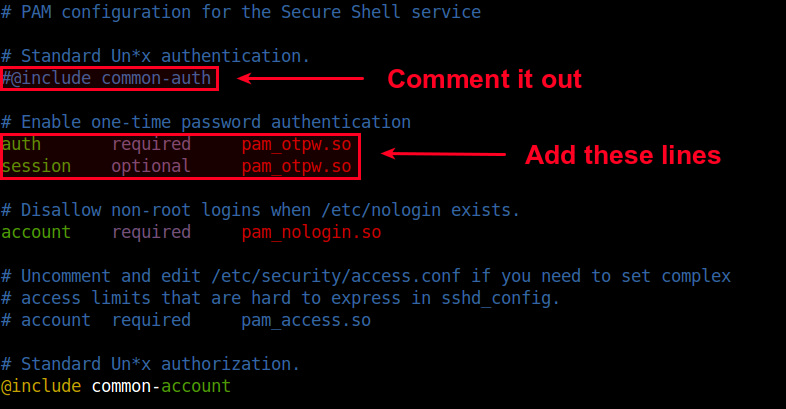Click the red "Add these lines" annotation label

tap(622, 155)
